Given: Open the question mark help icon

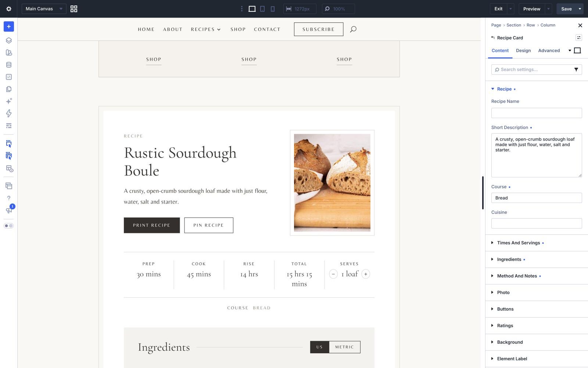Looking at the screenshot, I should tap(9, 198).
